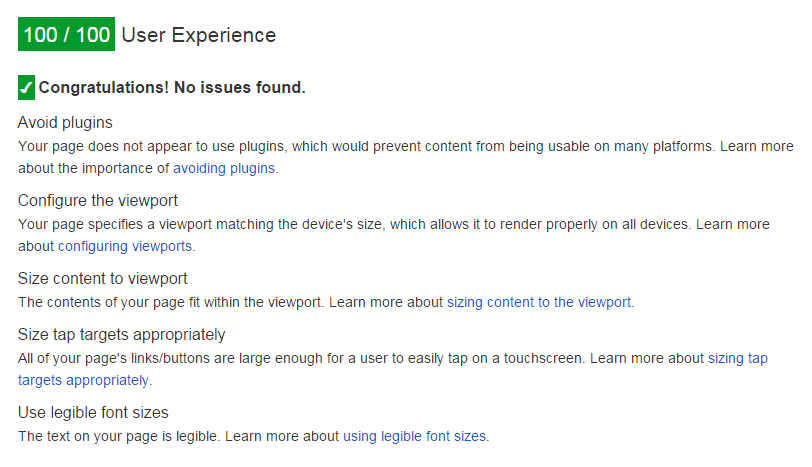The image size is (812, 467).
Task: Select the Size tap targets appropriately heading
Action: [x=121, y=334]
